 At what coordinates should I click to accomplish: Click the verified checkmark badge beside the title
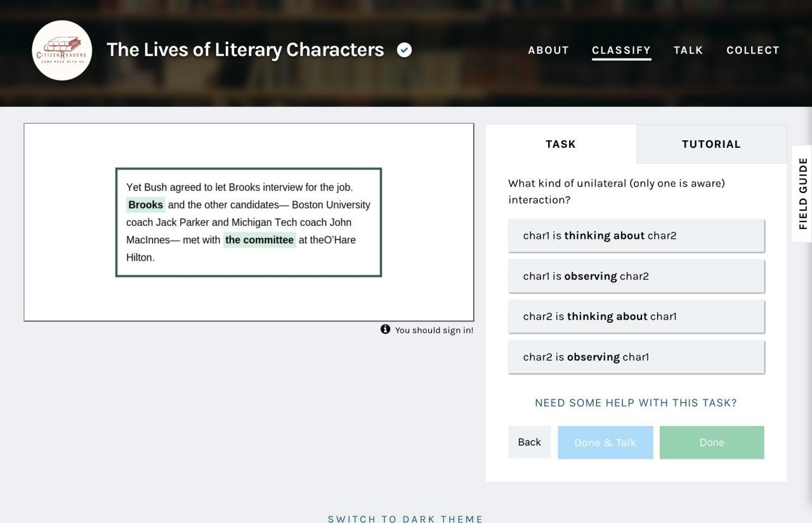coord(404,50)
